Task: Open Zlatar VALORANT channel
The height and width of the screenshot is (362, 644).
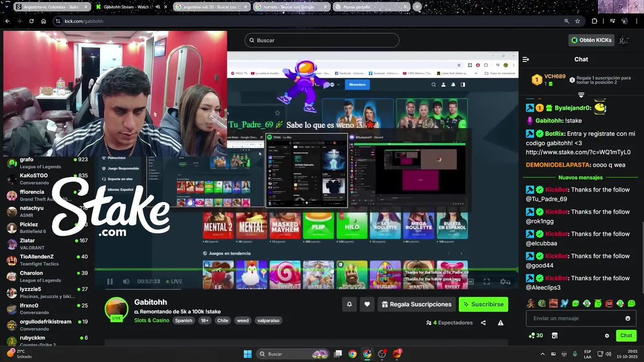Action: (x=48, y=244)
